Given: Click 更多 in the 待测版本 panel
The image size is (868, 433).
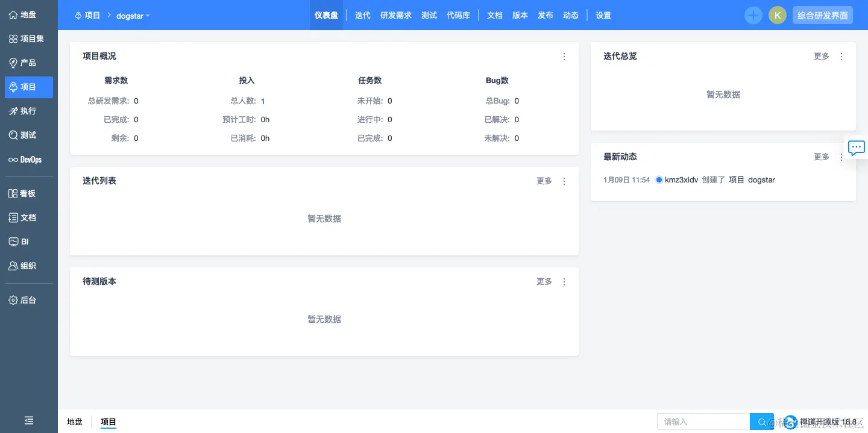Looking at the screenshot, I should point(544,282).
